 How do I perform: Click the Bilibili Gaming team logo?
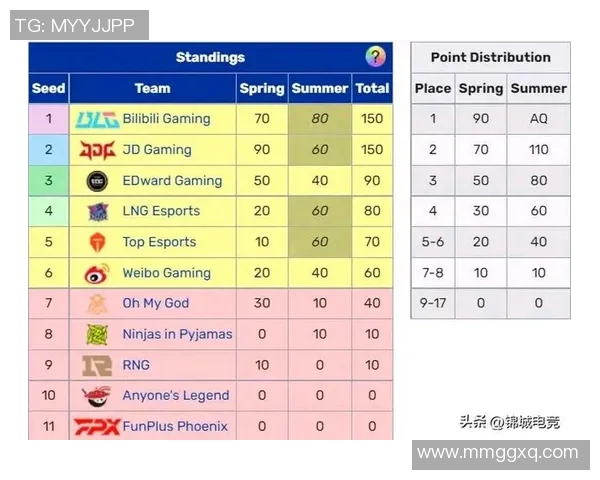click(x=97, y=119)
